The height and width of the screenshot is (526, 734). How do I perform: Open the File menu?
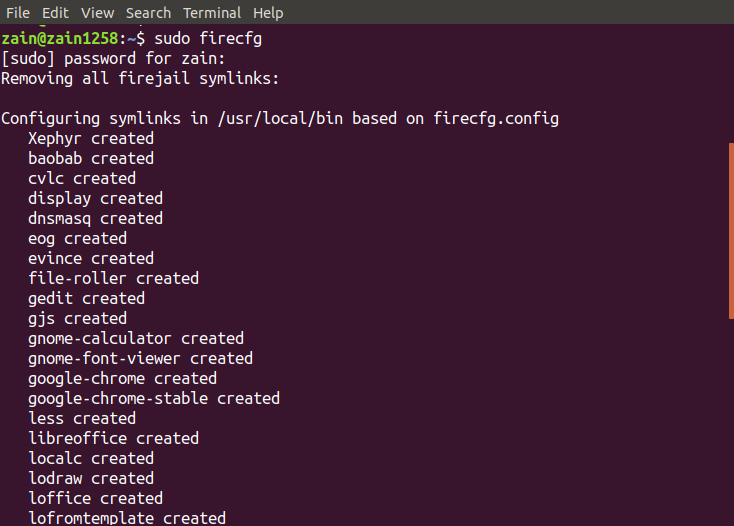tap(18, 13)
